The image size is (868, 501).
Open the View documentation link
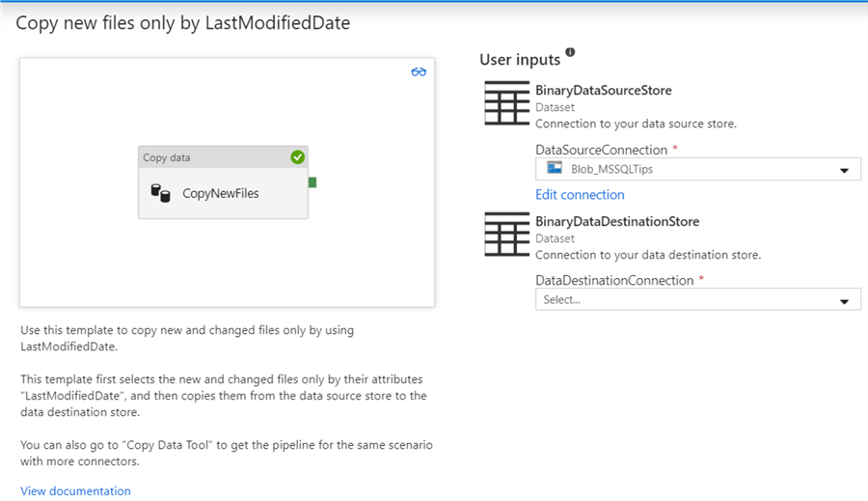[x=75, y=491]
